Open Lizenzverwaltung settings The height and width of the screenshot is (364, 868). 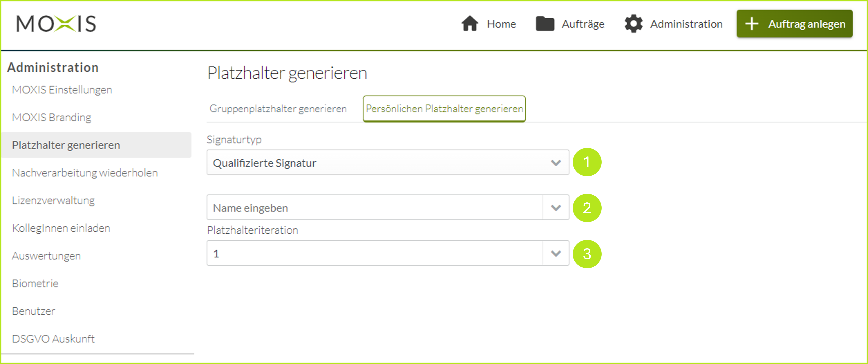click(53, 200)
